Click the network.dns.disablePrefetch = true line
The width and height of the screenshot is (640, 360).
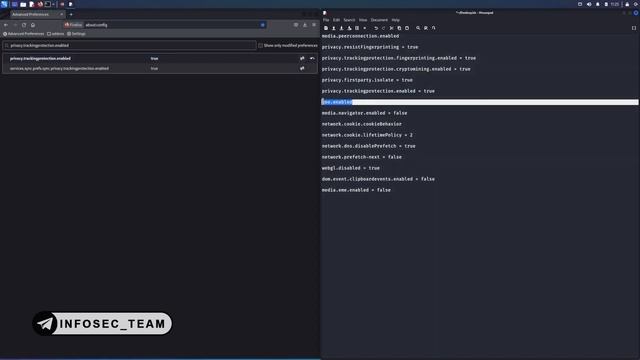point(369,146)
